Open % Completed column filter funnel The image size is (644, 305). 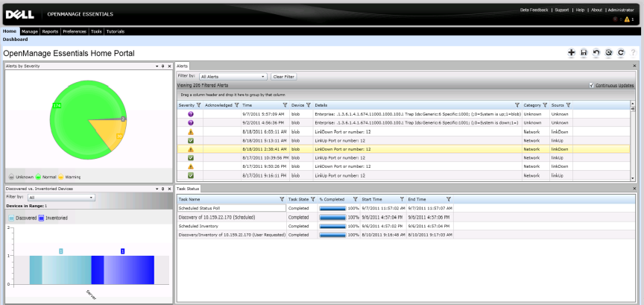(x=356, y=199)
